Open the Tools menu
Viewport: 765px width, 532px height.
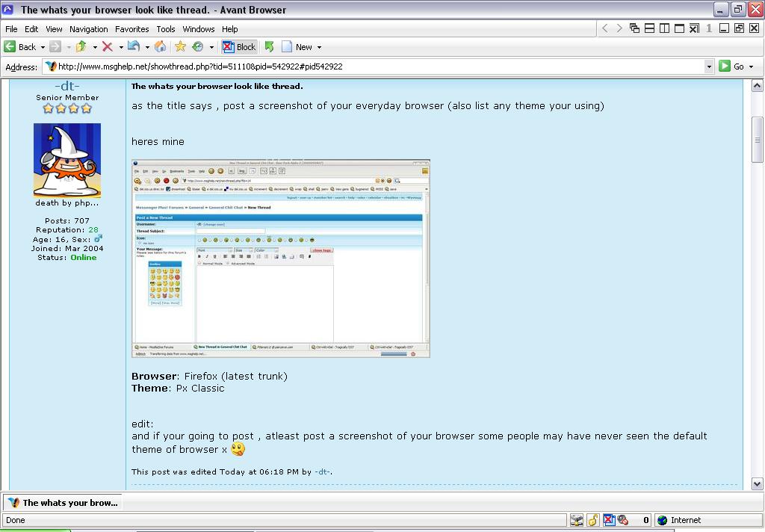[165, 29]
